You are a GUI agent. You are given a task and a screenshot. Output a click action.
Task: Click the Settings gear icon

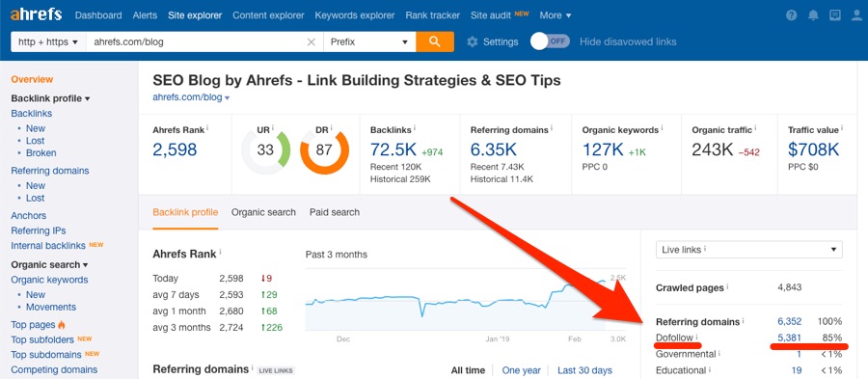(473, 41)
